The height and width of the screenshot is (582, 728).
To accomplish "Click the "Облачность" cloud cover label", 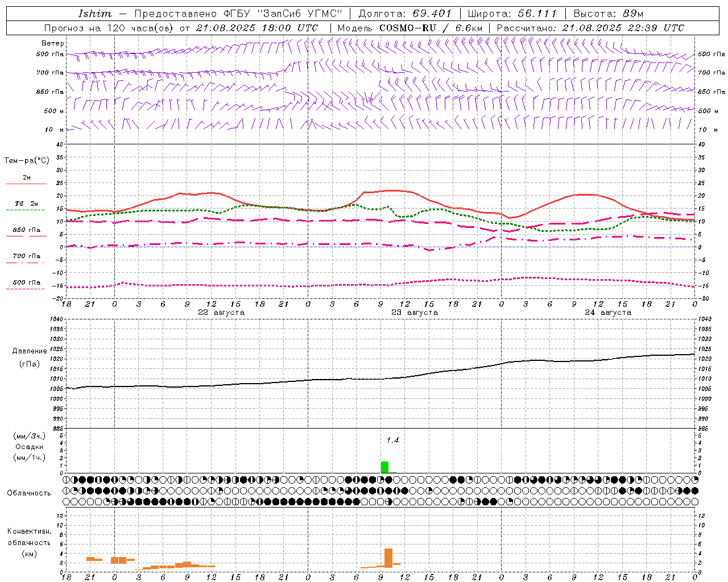I will pyautogui.click(x=29, y=493).
